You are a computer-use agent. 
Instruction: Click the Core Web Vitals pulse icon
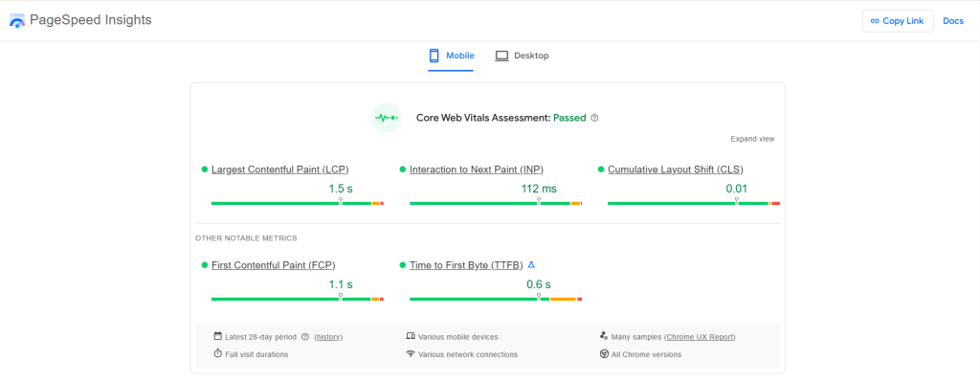coord(387,118)
